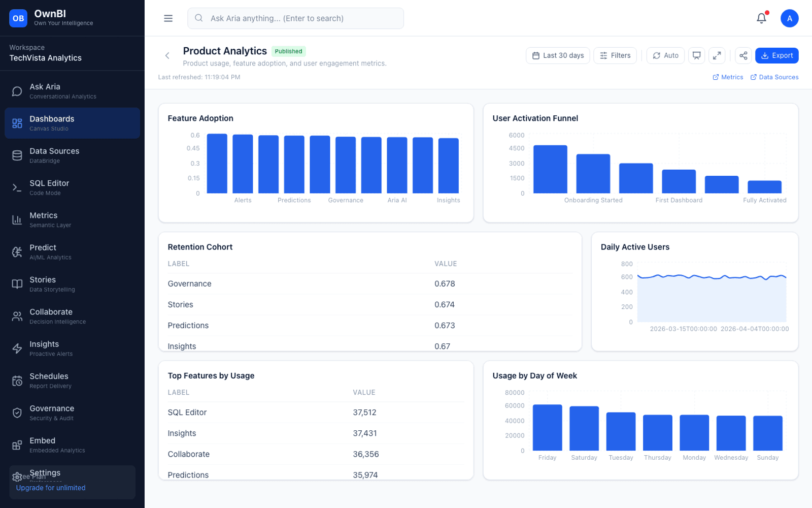Screen dimensions: 812x508
Task: Open Embed Embedded Analytics
Action: point(72,445)
